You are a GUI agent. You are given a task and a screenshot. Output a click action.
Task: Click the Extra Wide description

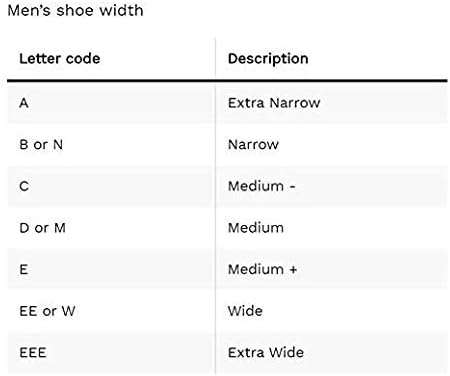(266, 353)
